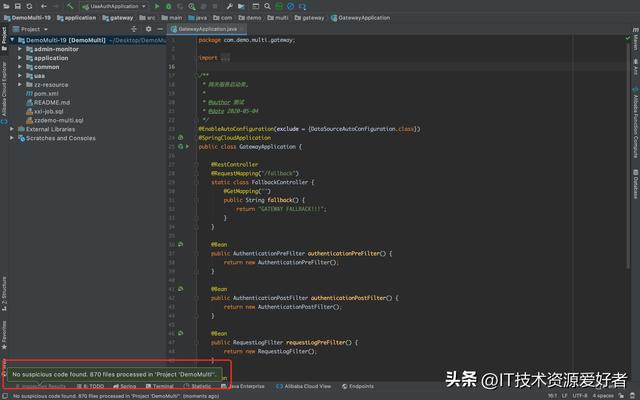Image resolution: width=640 pixels, height=400 pixels.
Task: Click the 'No suspicious code found' notification balloon
Action: point(114,374)
